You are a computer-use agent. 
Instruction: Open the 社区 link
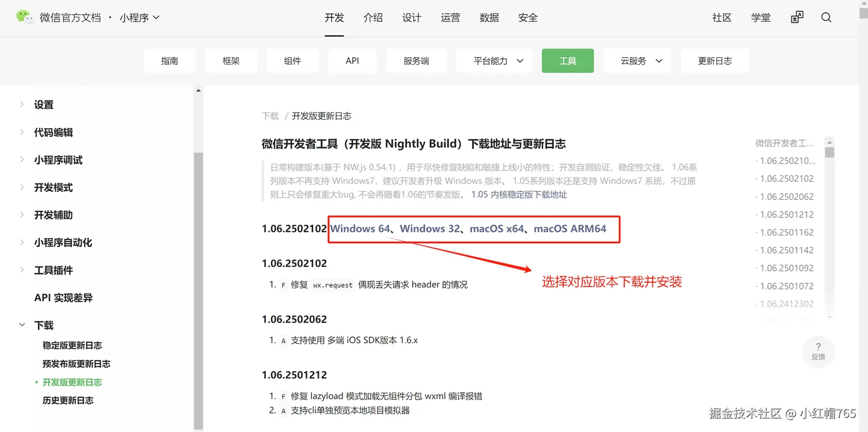coord(722,18)
